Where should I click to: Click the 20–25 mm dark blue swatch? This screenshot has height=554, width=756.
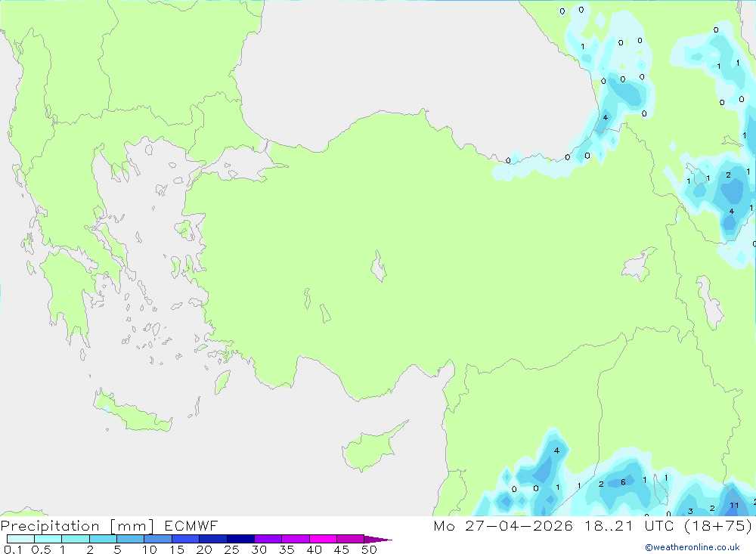[x=212, y=539]
